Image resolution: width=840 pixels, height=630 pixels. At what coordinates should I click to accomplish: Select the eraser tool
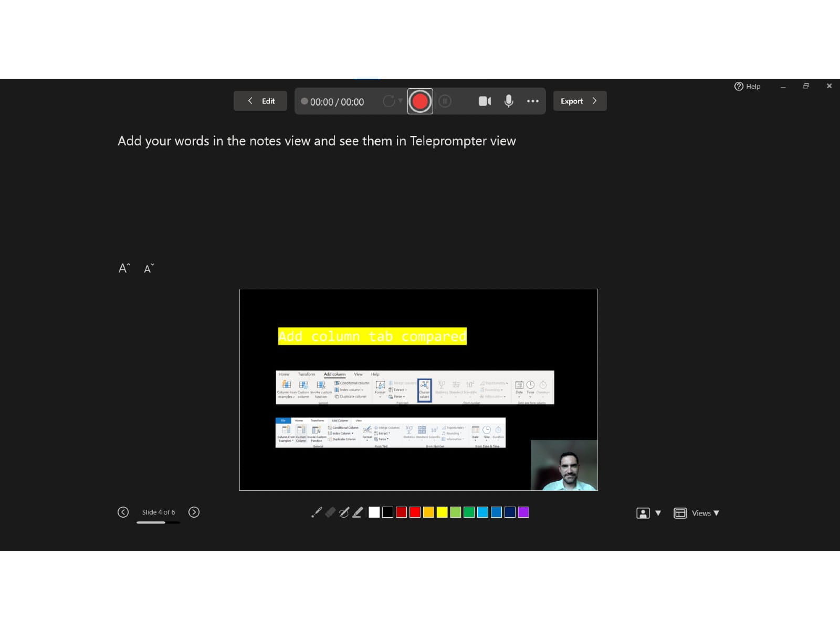330,512
